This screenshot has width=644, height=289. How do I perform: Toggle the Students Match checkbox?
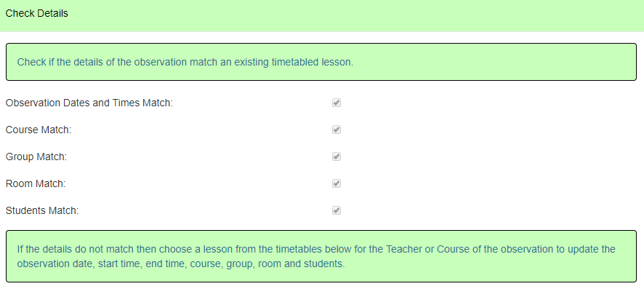click(337, 210)
